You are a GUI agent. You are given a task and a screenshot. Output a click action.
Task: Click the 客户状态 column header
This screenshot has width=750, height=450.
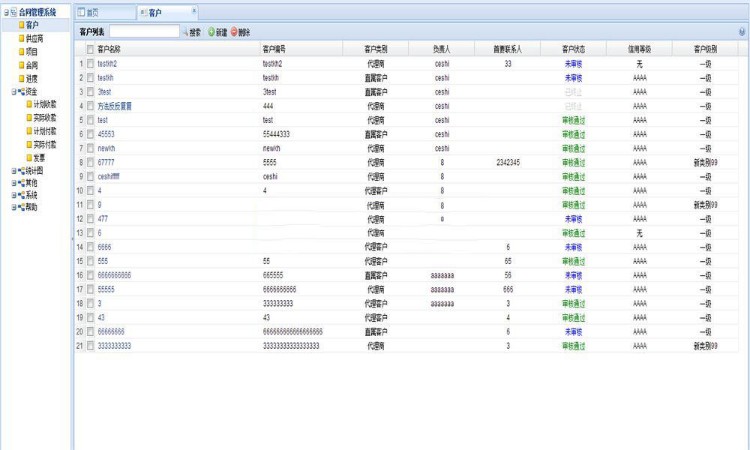(578, 48)
